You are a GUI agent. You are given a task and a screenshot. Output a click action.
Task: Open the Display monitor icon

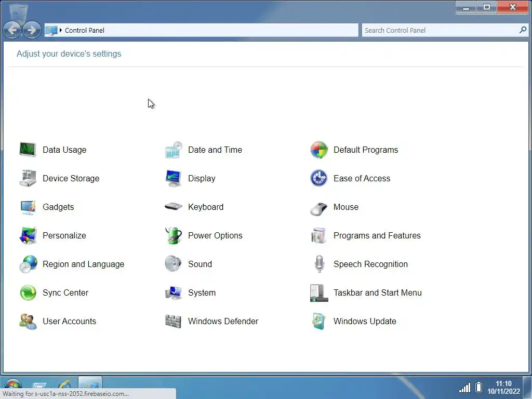click(x=174, y=178)
